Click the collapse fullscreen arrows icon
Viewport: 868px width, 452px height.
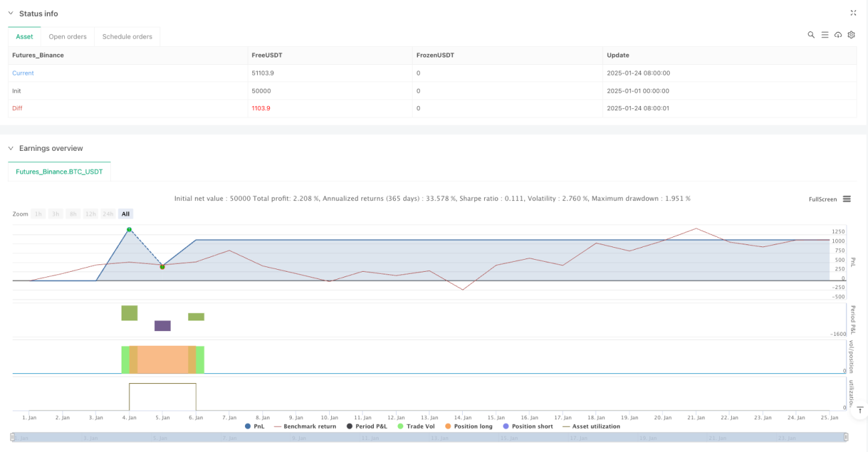click(x=853, y=13)
